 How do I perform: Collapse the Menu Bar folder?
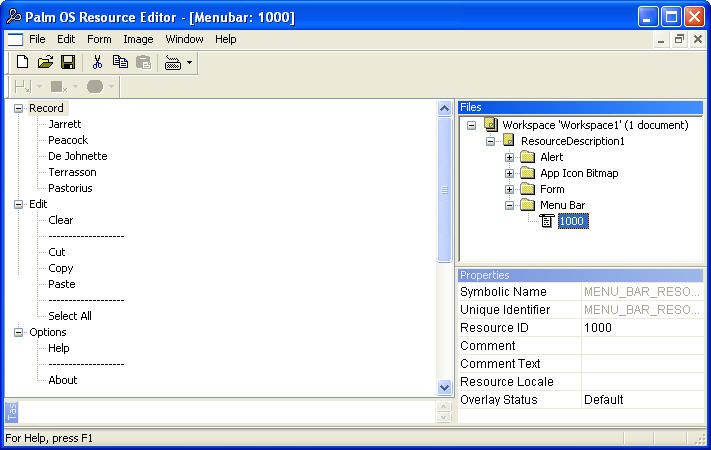click(509, 205)
